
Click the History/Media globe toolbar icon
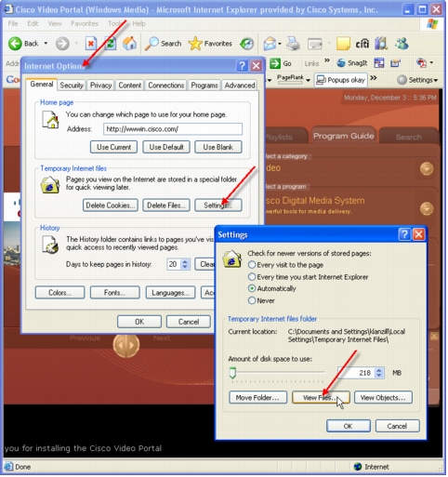(247, 44)
